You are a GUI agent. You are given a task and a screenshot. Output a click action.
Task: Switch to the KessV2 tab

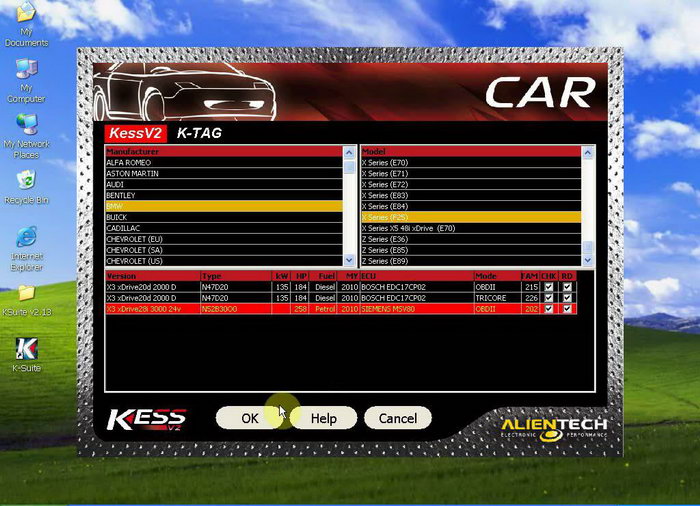tap(135, 133)
